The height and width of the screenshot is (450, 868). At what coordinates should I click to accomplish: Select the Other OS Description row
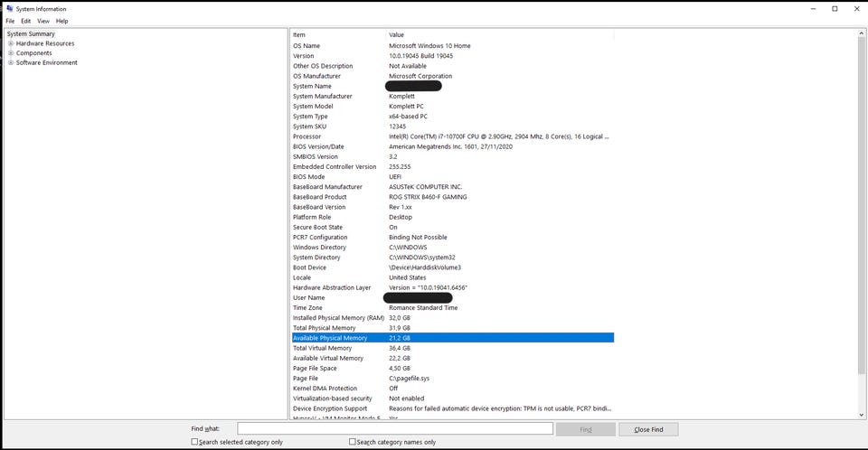[x=453, y=66]
